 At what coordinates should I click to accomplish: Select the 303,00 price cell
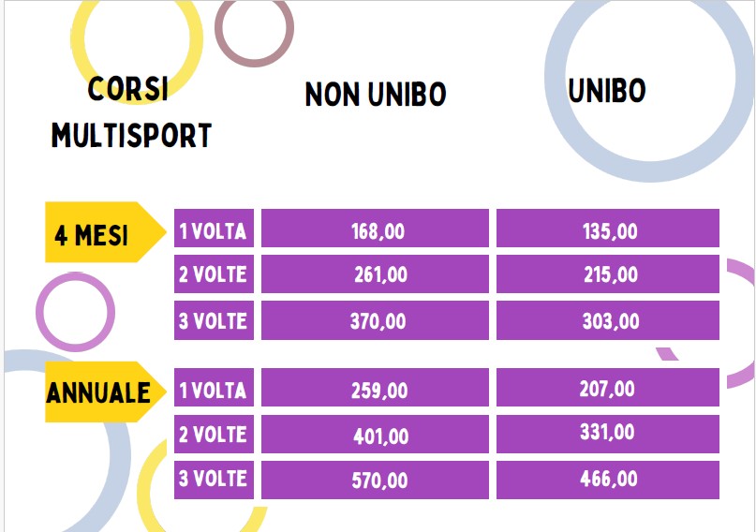[x=608, y=320]
